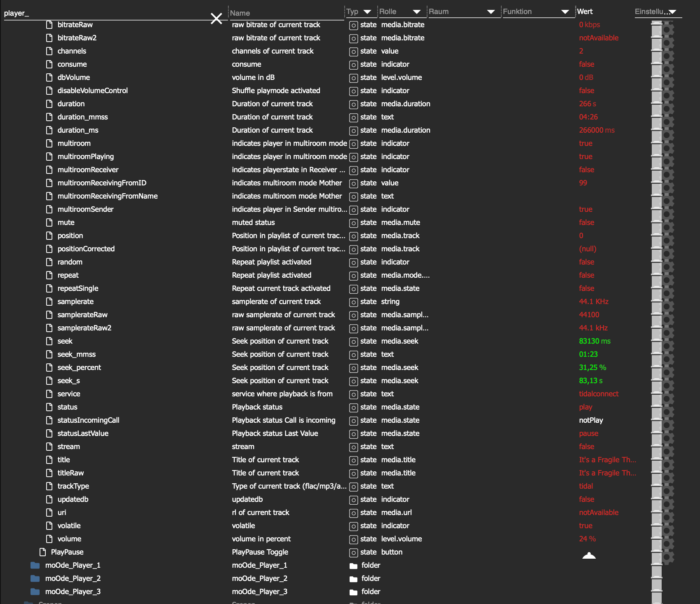
Task: Select the consume tree item
Action: tap(72, 64)
